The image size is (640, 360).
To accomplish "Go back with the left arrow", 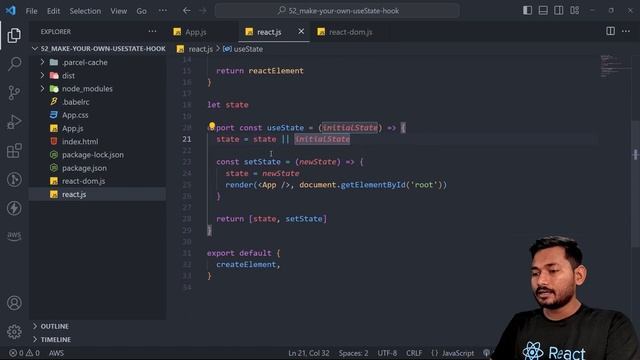I will point(187,11).
